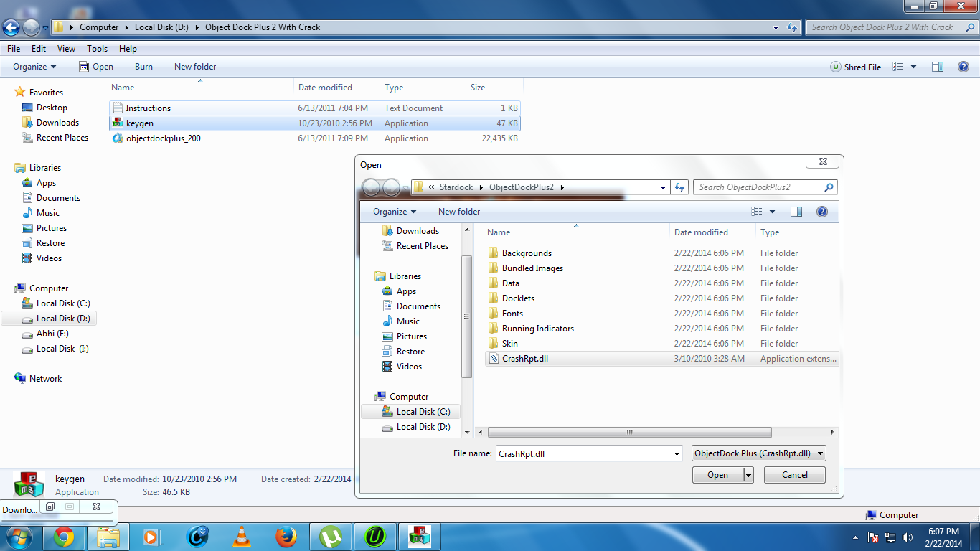Open Explorer Organize dropdown
This screenshot has height=551, width=980.
(x=34, y=67)
